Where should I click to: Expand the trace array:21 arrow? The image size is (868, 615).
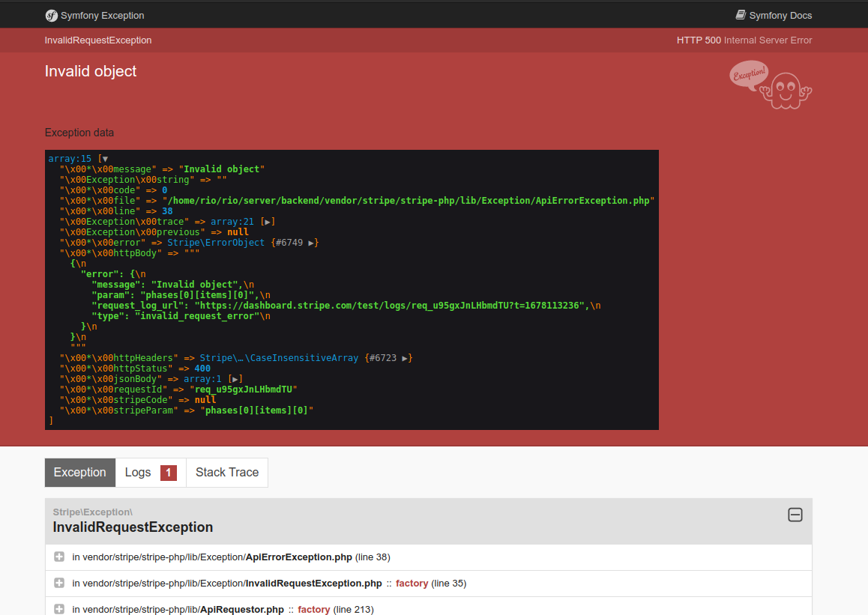[268, 222]
